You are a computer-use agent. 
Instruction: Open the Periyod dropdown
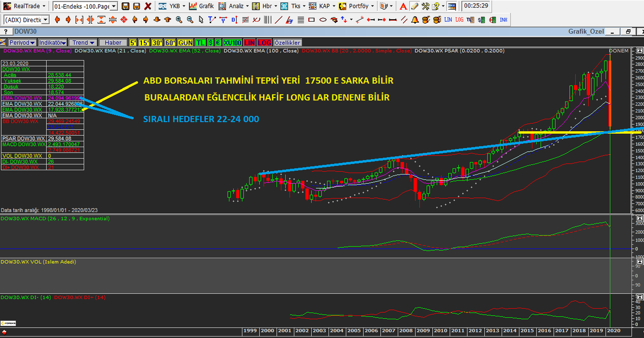22,43
